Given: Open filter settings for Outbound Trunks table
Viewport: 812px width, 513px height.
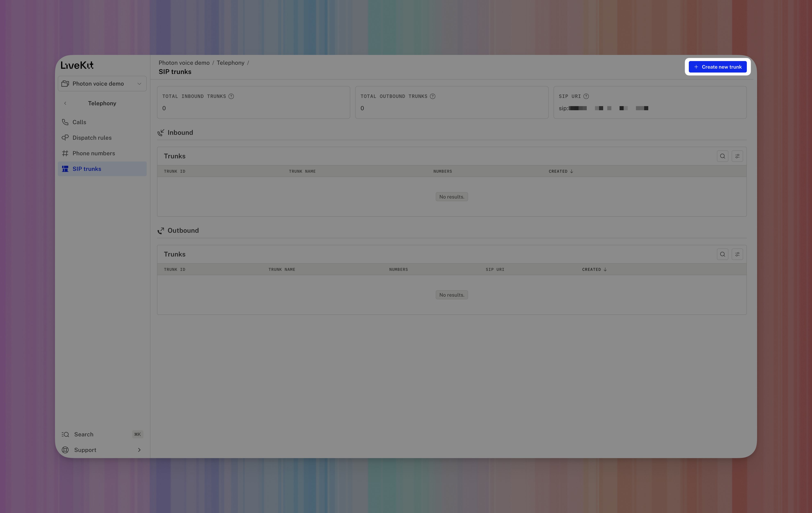Looking at the screenshot, I should pyautogui.click(x=737, y=254).
